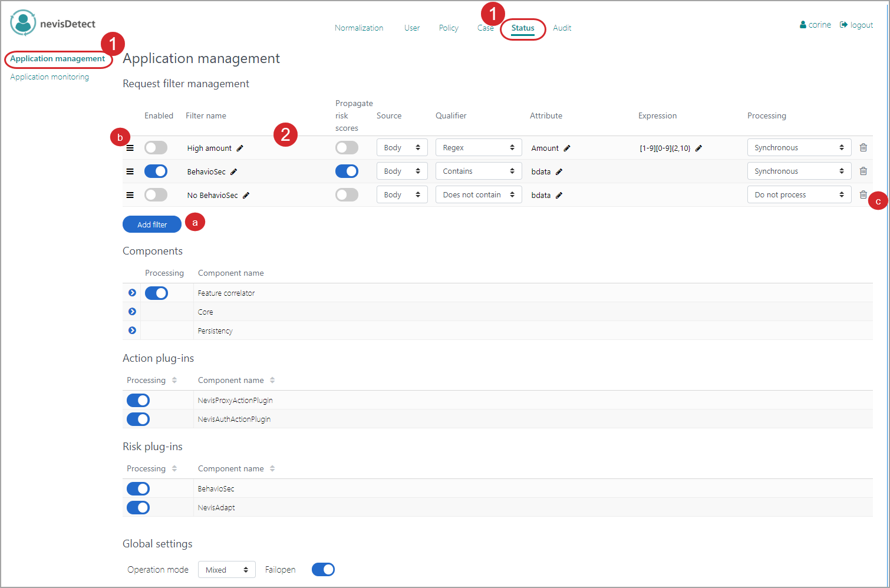Edit the No BehavioSec filter name pencil
This screenshot has height=588, width=890.
[x=246, y=196]
